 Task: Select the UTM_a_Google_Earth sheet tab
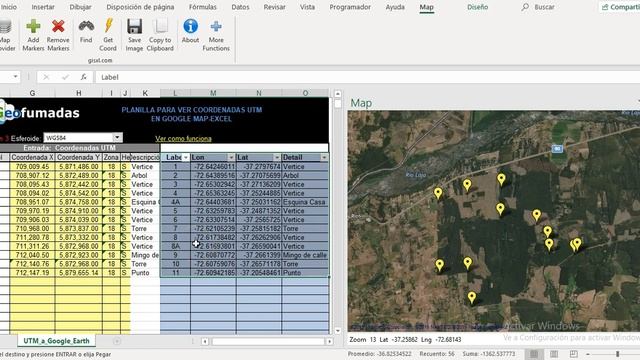pos(56,341)
